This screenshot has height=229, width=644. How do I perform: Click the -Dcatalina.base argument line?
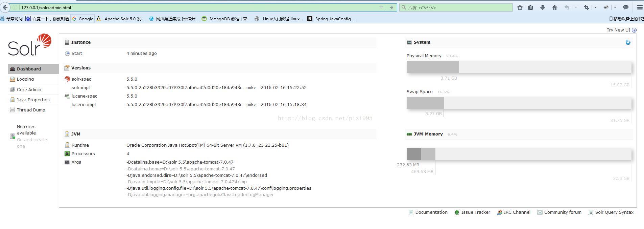coord(180,162)
